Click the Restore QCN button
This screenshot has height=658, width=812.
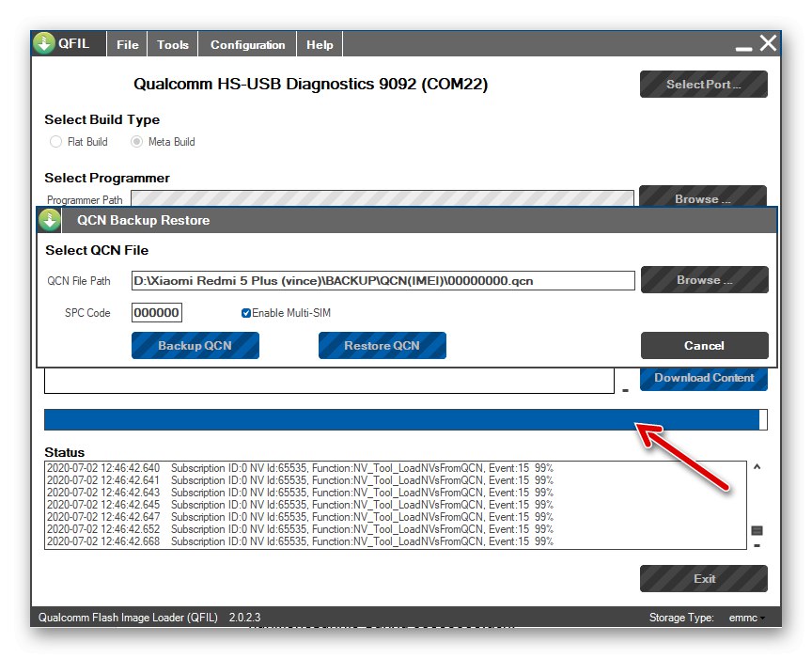click(383, 346)
